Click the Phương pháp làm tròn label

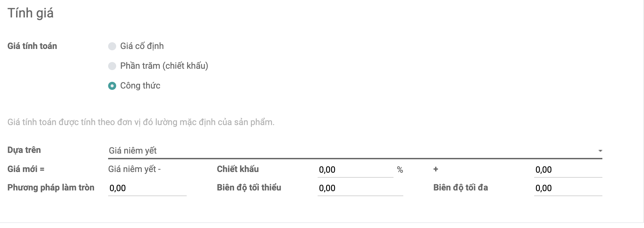coord(51,187)
